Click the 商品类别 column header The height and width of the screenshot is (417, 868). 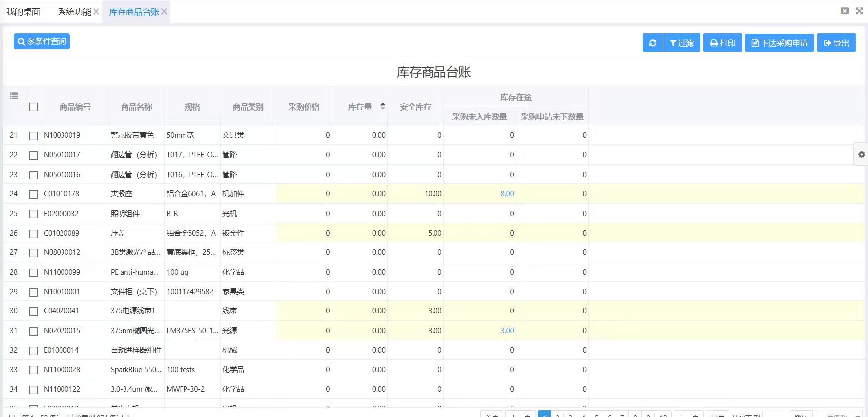click(248, 107)
